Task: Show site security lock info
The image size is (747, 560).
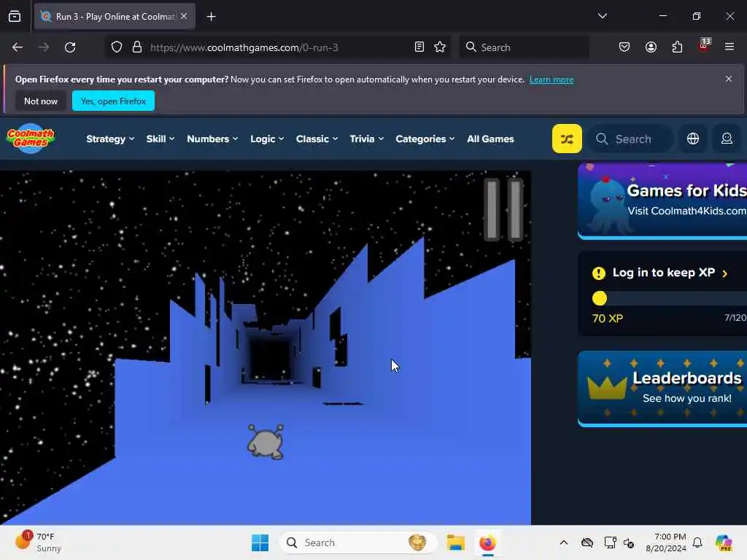Action: pyautogui.click(x=136, y=47)
